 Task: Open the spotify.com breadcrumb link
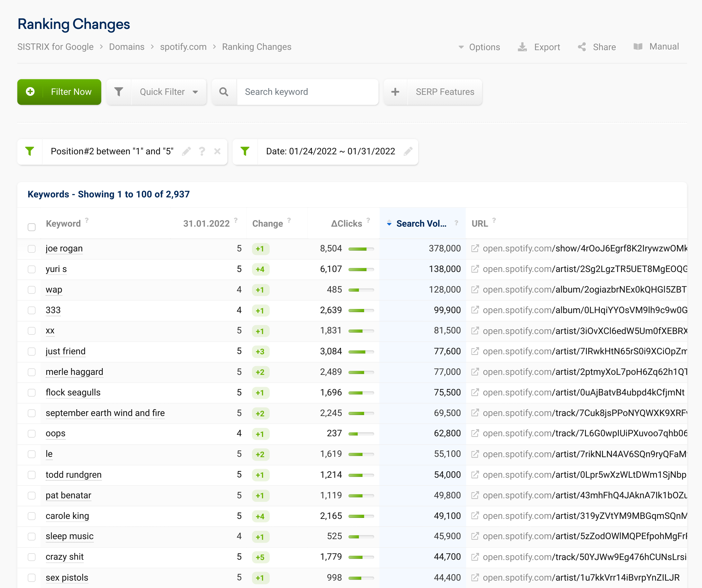click(x=183, y=47)
